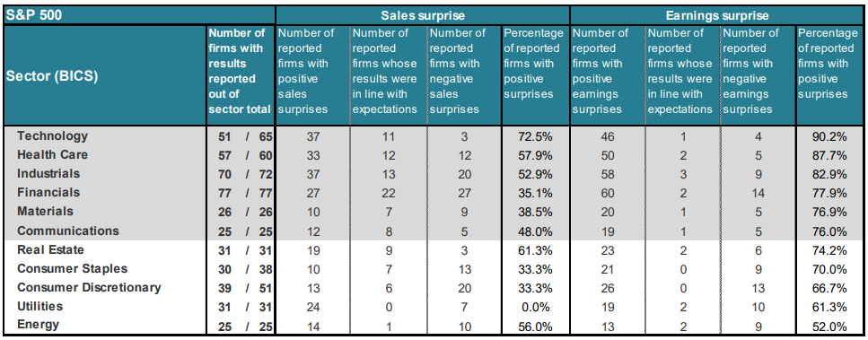Click the Energy row label

(x=39, y=325)
